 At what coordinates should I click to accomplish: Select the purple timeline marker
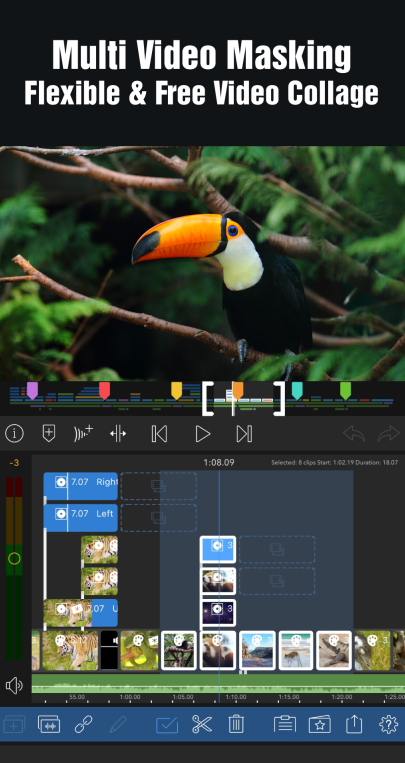(x=32, y=390)
